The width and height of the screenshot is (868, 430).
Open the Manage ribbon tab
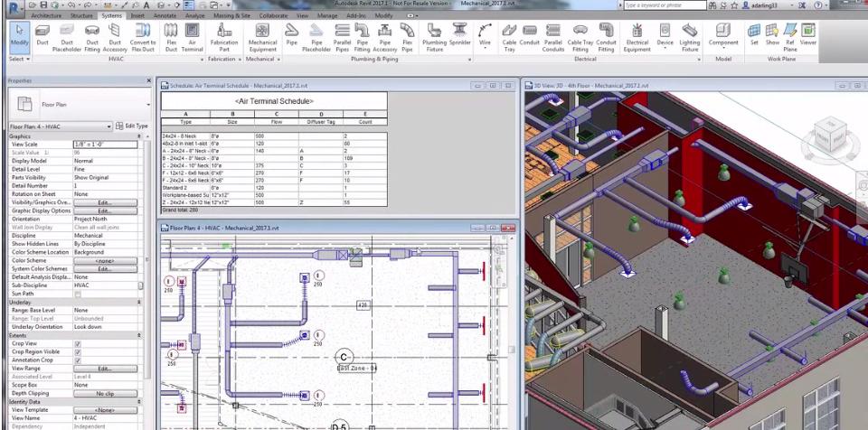[x=327, y=16]
